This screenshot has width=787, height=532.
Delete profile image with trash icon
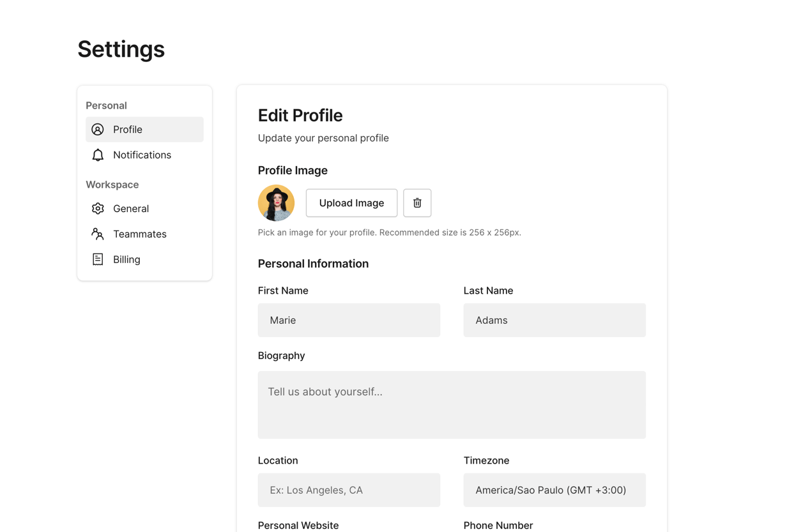(417, 203)
